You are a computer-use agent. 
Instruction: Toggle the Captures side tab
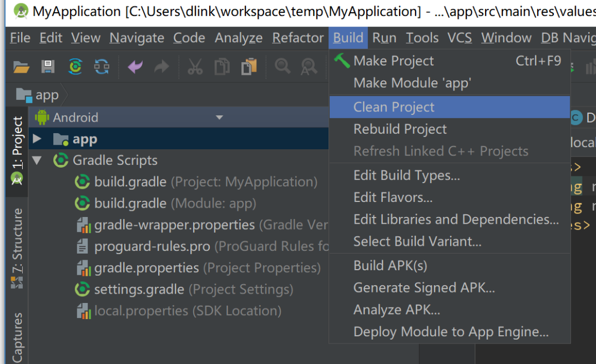click(17, 337)
